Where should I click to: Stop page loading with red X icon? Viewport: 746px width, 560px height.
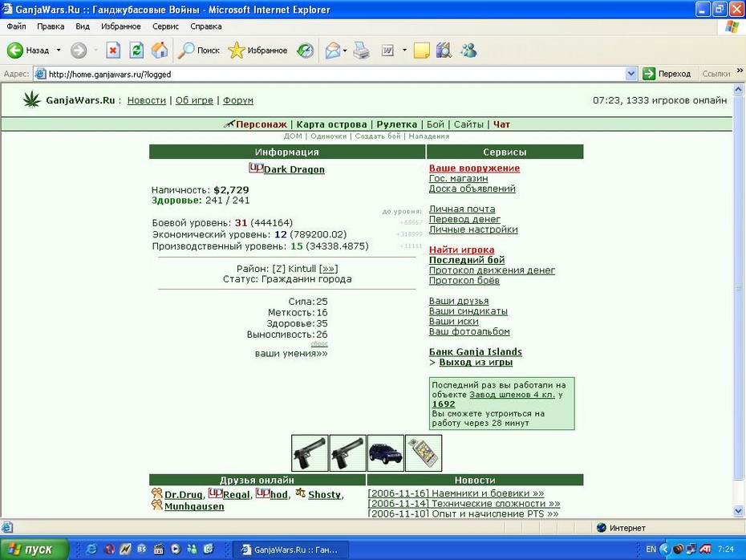click(113, 50)
